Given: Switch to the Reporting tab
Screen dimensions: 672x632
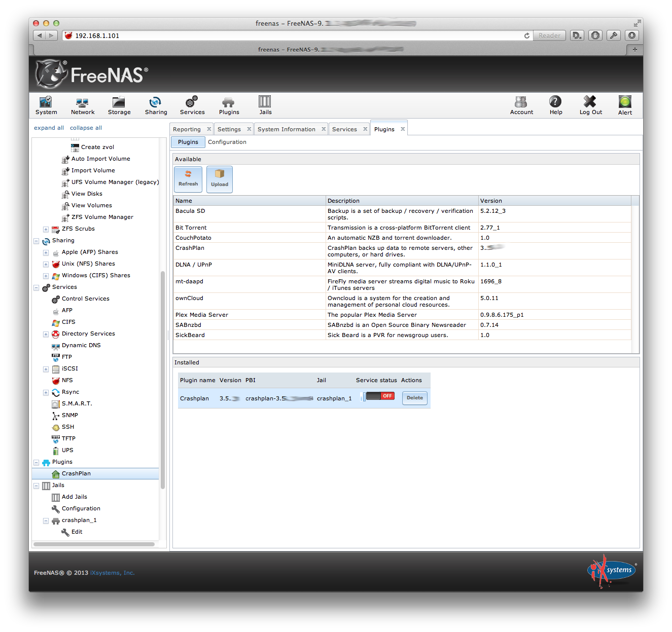Looking at the screenshot, I should 187,129.
